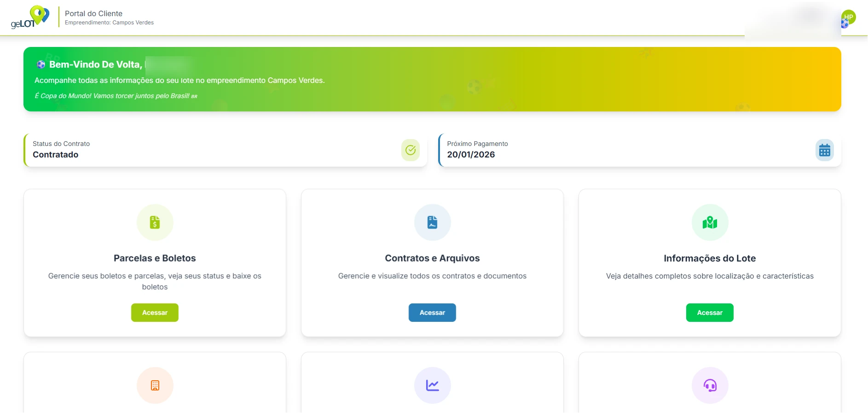The width and height of the screenshot is (868, 413).
Task: Click the Empreendimento: Campos Verdes subtitle
Action: 109,23
